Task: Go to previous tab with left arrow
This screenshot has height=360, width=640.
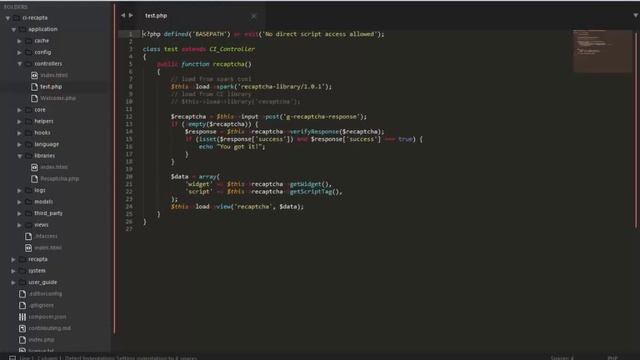Action: pos(123,16)
